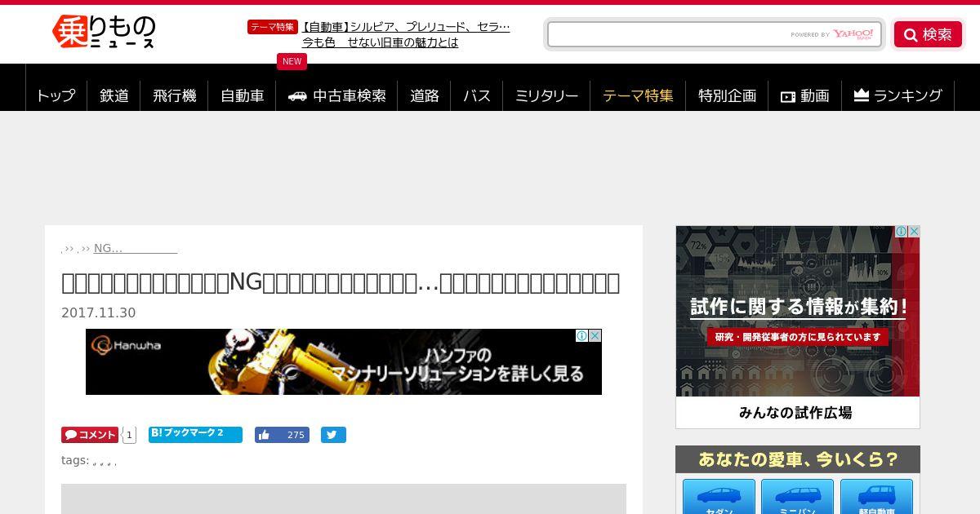The height and width of the screenshot is (514, 980).
Task: Click the comment count bubble showing 1
Action: 129,435
